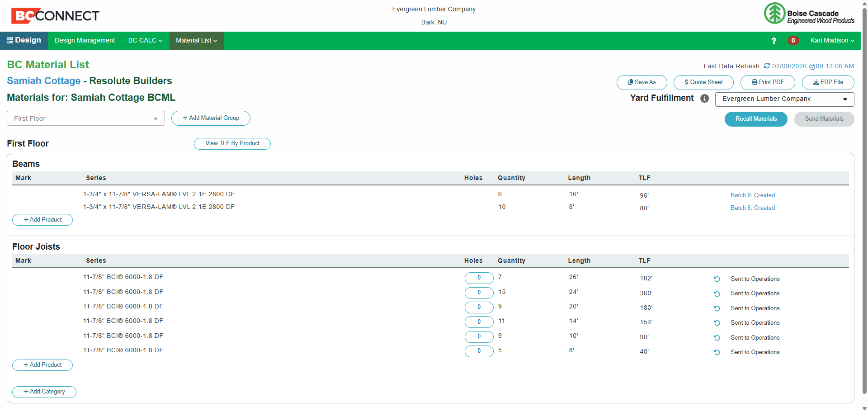Click the 360' TLF value
The width and height of the screenshot is (868, 412).
(x=646, y=294)
